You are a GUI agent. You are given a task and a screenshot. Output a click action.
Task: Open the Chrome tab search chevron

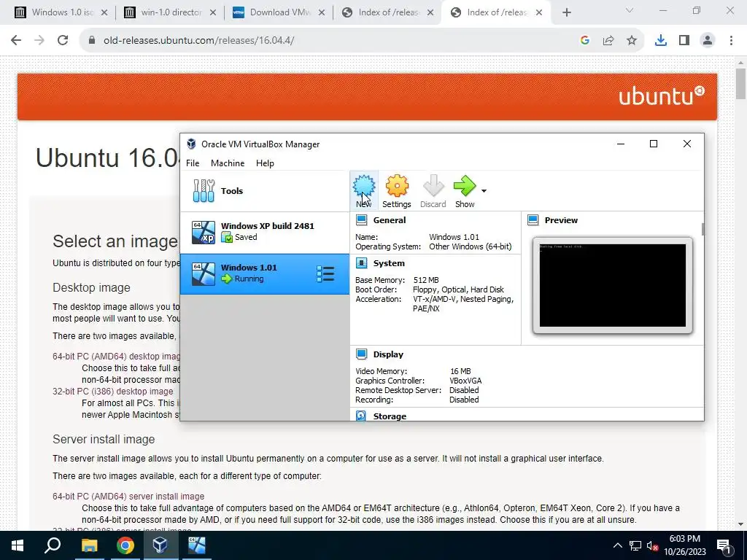[630, 10]
